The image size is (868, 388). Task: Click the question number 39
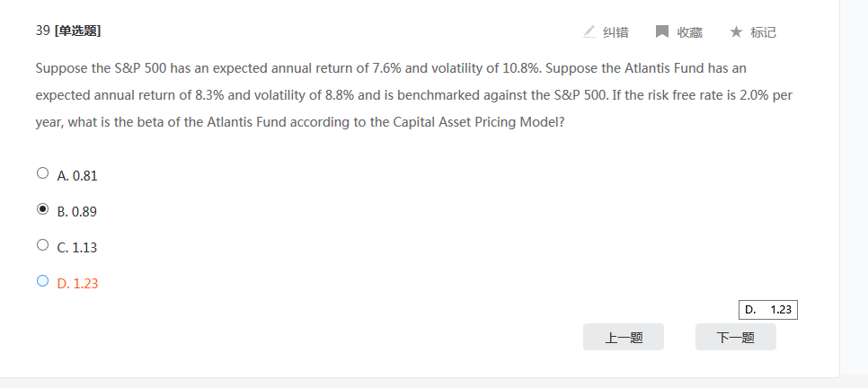pos(42,31)
